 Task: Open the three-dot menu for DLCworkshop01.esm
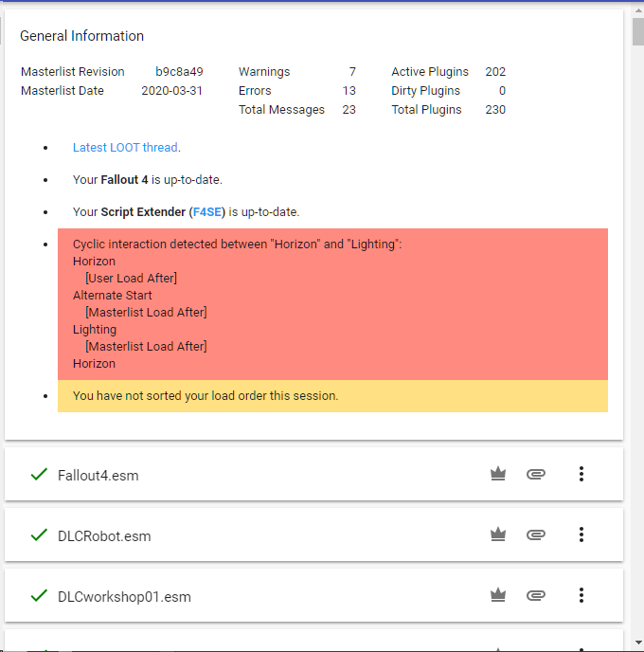(581, 595)
